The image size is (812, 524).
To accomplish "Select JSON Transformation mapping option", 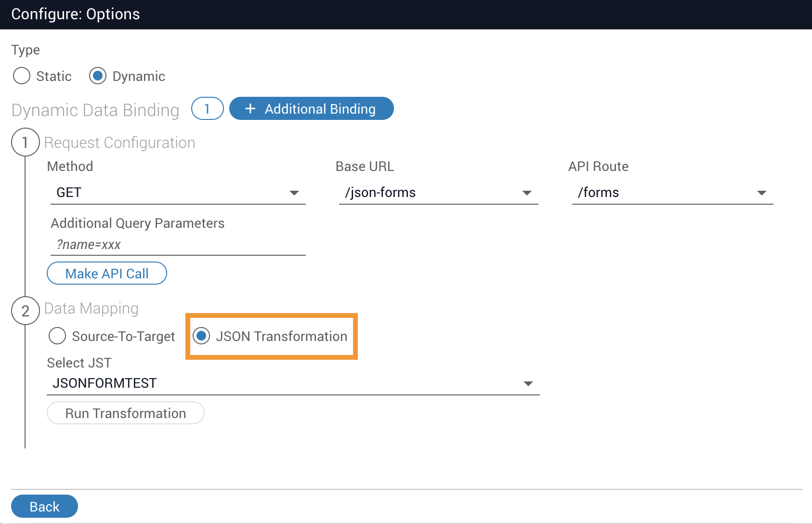I will tap(201, 336).
